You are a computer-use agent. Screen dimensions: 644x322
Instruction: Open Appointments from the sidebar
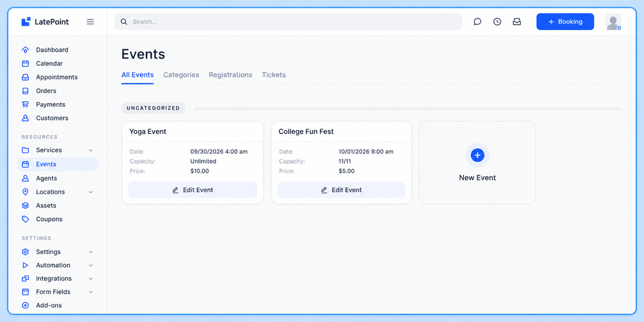57,77
